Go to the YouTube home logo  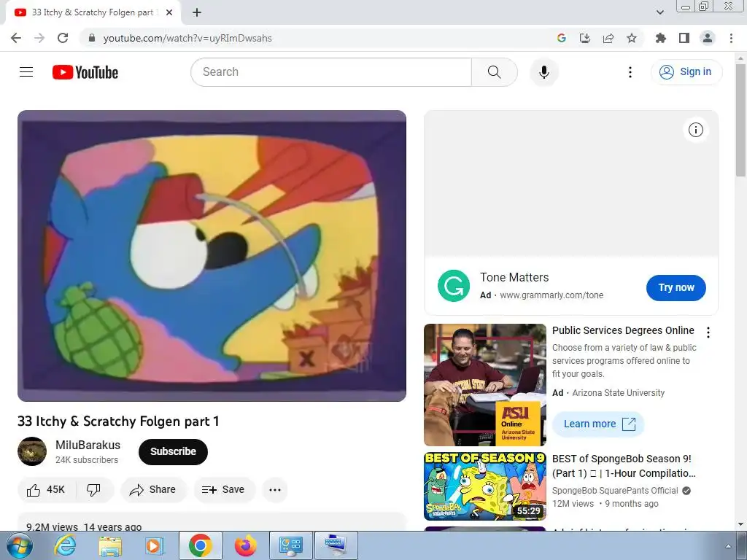tap(85, 72)
